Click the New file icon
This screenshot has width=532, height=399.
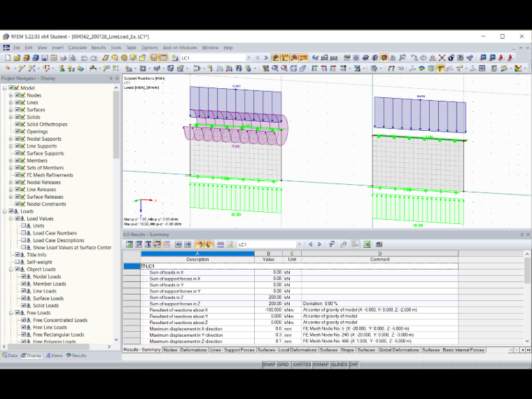pyautogui.click(x=8, y=58)
